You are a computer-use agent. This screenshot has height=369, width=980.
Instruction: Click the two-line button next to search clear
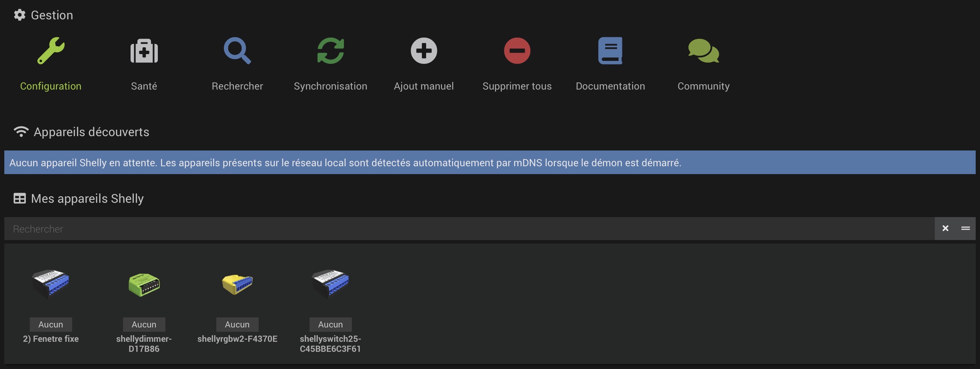click(x=966, y=229)
